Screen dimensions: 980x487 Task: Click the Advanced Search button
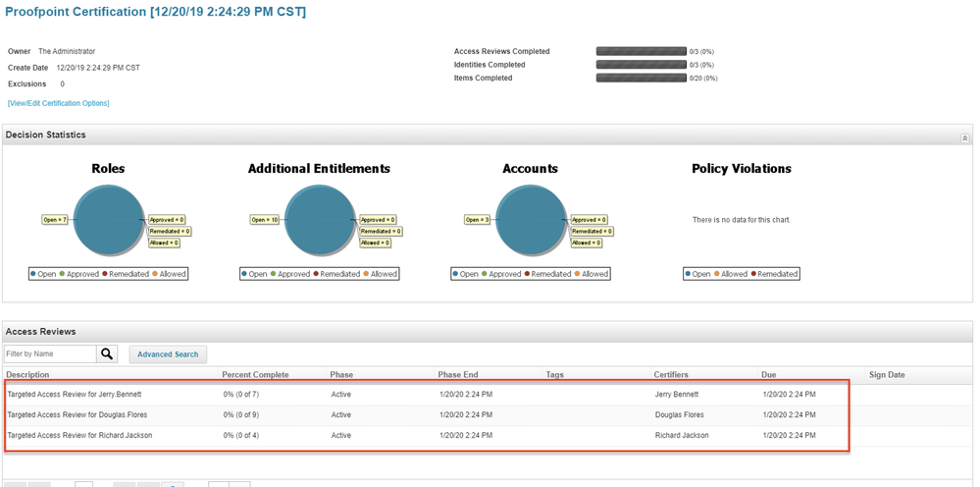click(168, 354)
